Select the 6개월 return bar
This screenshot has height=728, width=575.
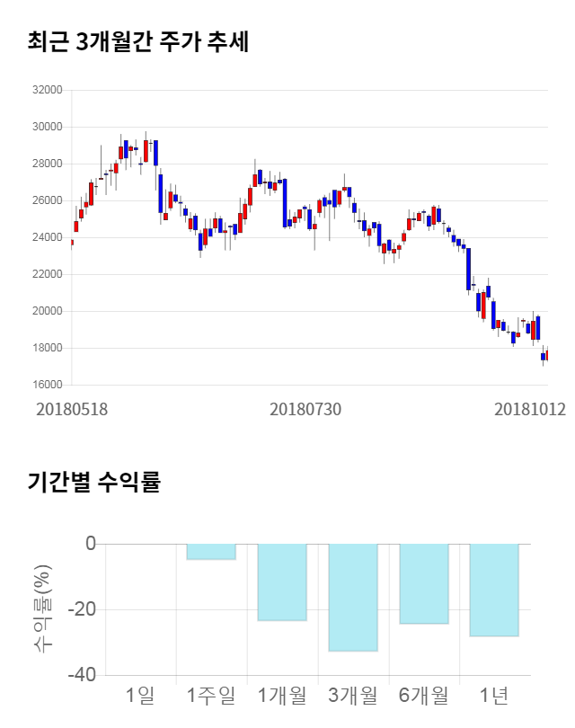[x=423, y=583]
